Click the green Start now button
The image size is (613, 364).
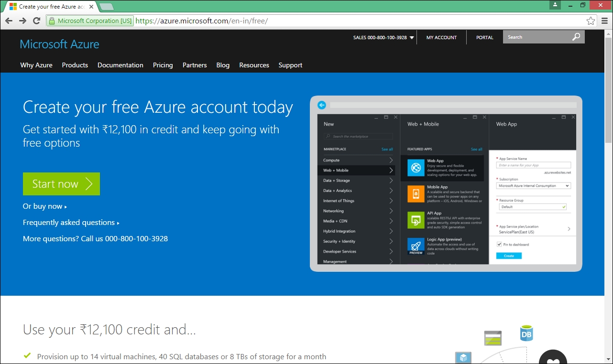click(x=61, y=184)
